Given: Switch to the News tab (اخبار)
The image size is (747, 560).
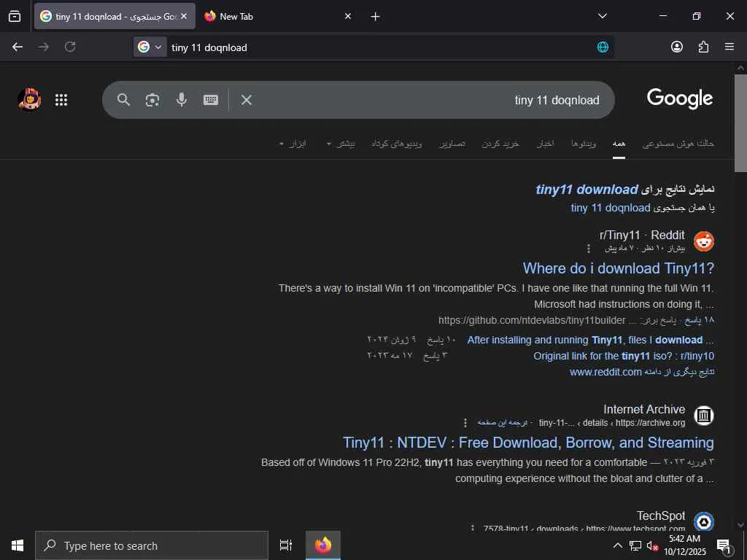Looking at the screenshot, I should 546,144.
